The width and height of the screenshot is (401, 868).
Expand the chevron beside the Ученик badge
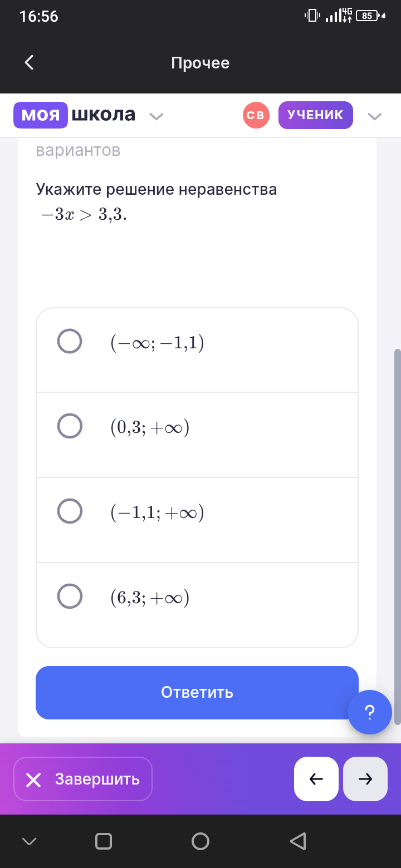coord(375,116)
